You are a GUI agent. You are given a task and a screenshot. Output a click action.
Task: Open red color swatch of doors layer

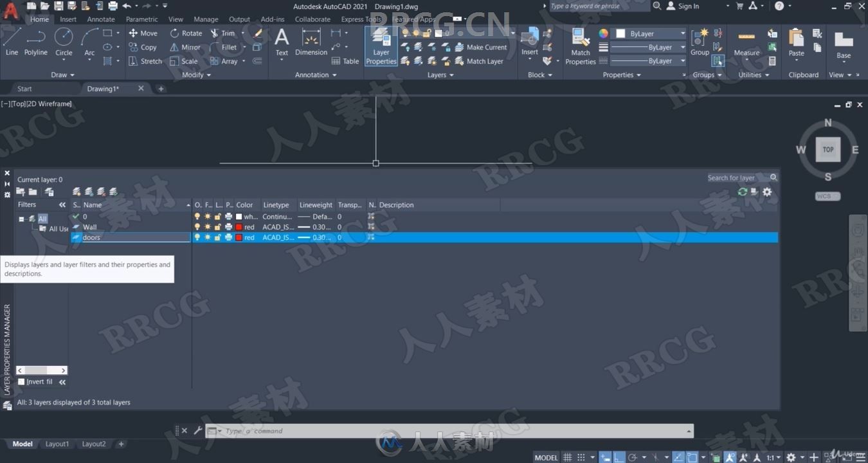239,237
